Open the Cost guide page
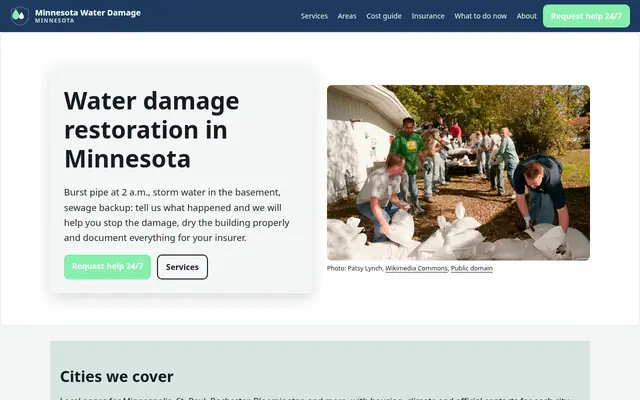 click(384, 16)
